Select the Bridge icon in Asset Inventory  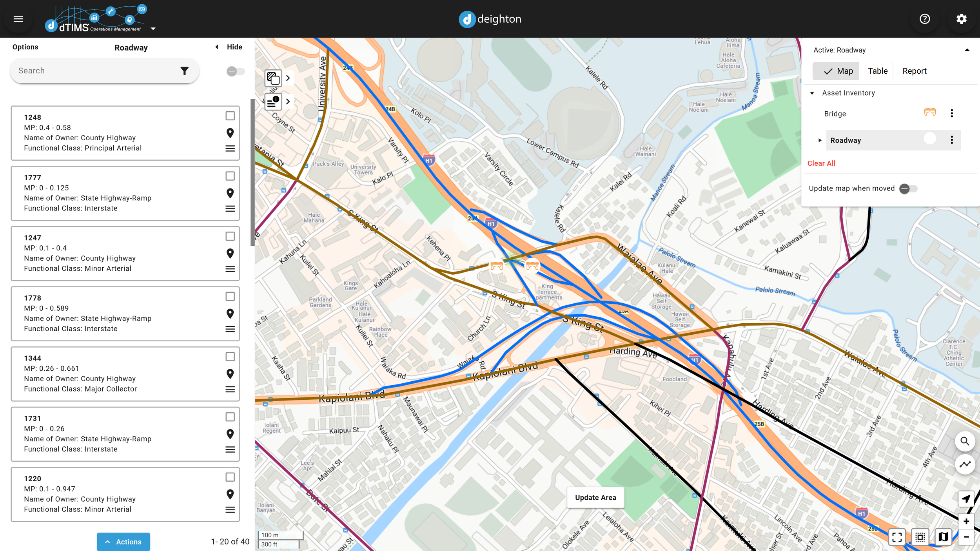930,112
